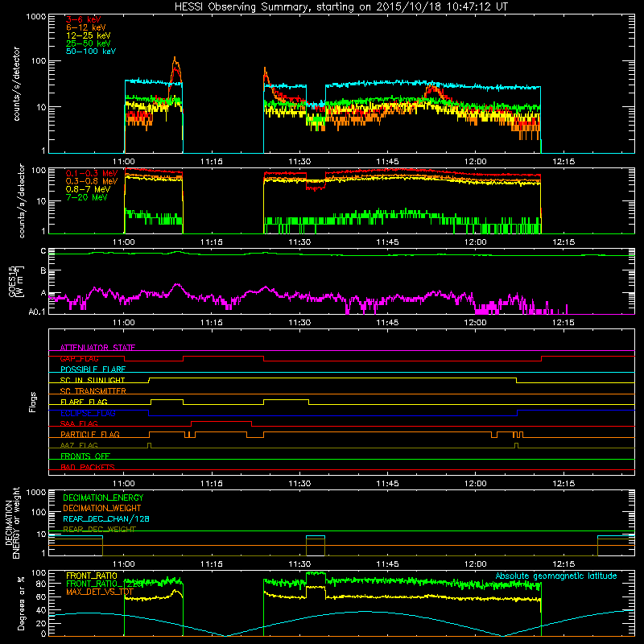Pick the 50-100 keV legend label
Screen dimensions: 644x644
point(90,52)
